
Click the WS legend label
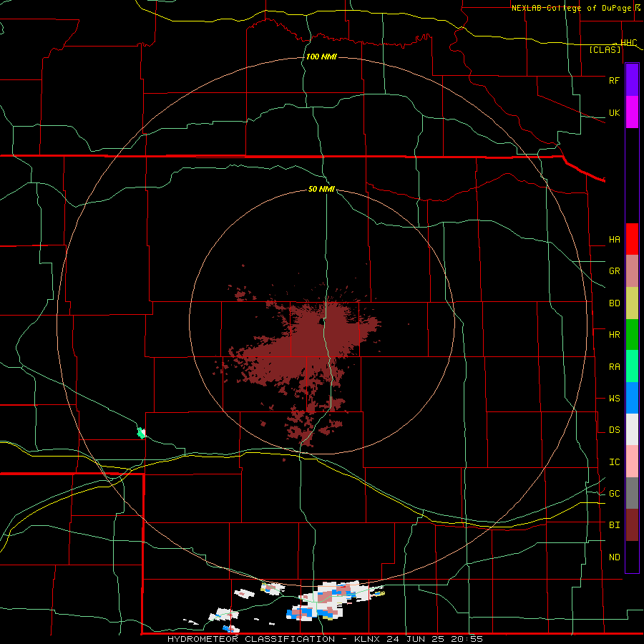614,399
